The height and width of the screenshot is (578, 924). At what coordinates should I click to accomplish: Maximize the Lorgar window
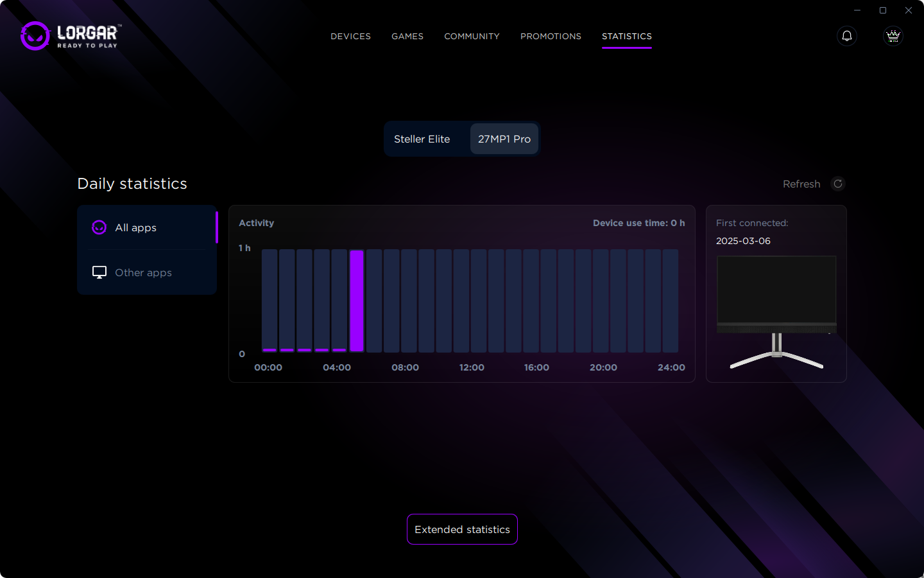click(x=883, y=10)
